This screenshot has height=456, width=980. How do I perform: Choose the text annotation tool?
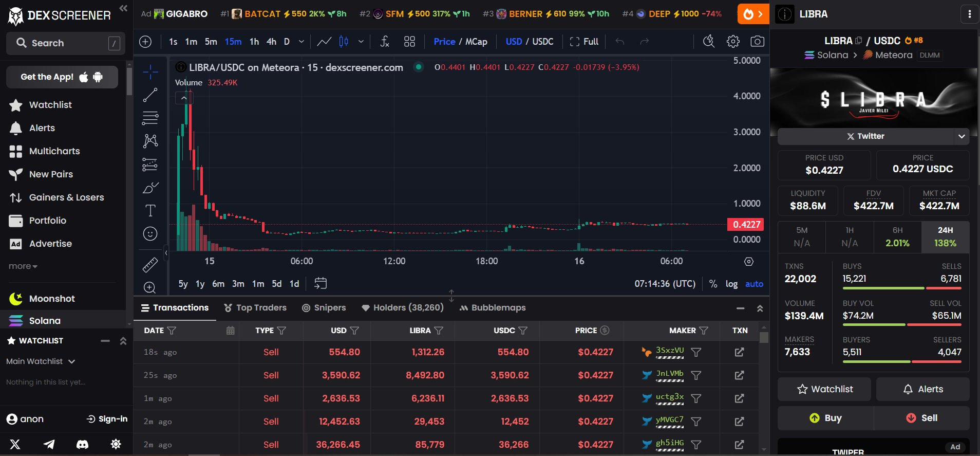[x=150, y=210]
